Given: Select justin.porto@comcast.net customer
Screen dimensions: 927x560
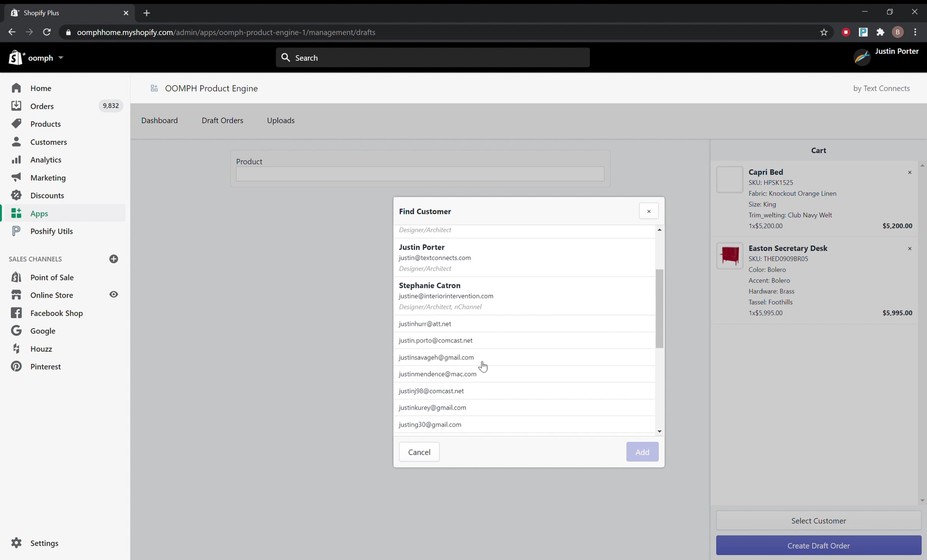Looking at the screenshot, I should 524,340.
